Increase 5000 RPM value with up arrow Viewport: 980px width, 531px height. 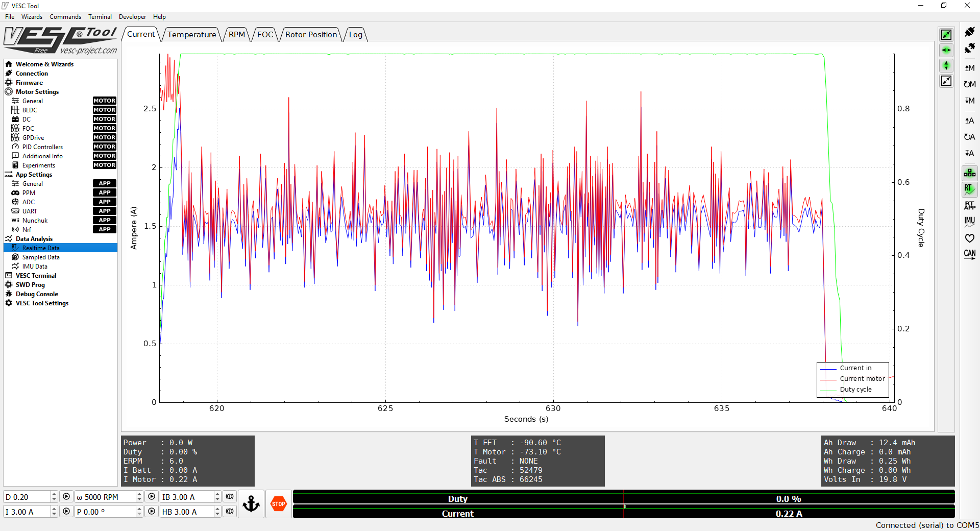click(x=139, y=494)
